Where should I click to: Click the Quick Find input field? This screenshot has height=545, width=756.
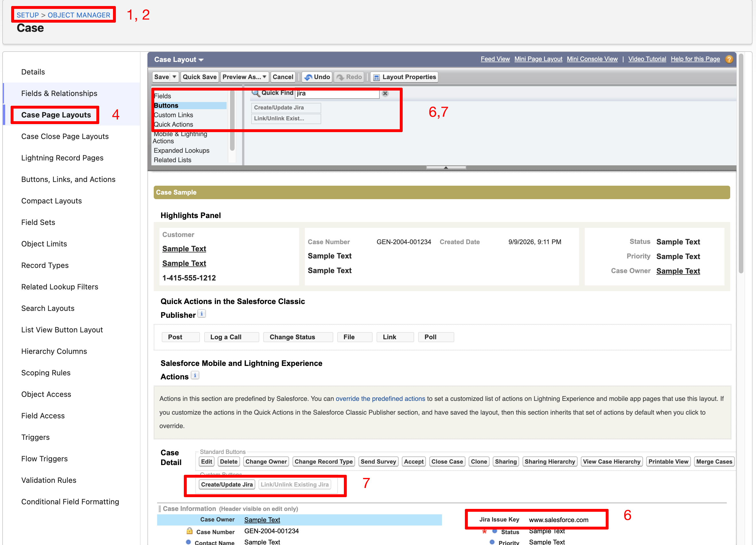337,94
